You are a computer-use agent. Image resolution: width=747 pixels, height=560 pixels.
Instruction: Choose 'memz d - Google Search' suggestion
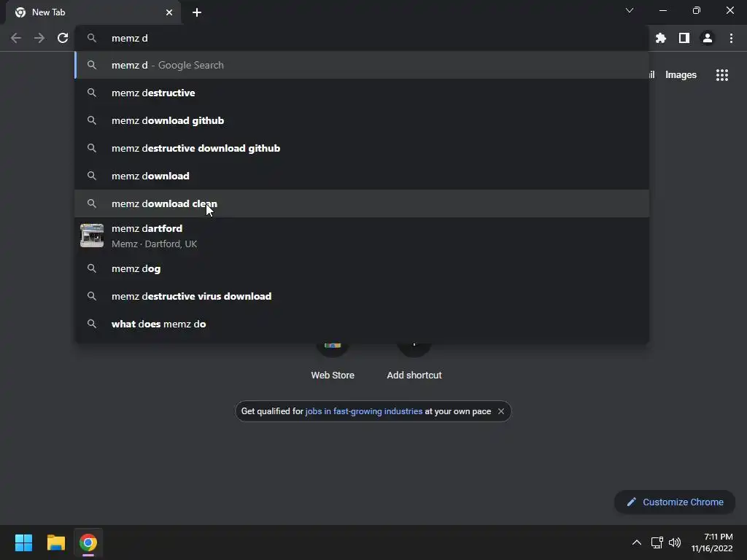[x=362, y=65]
